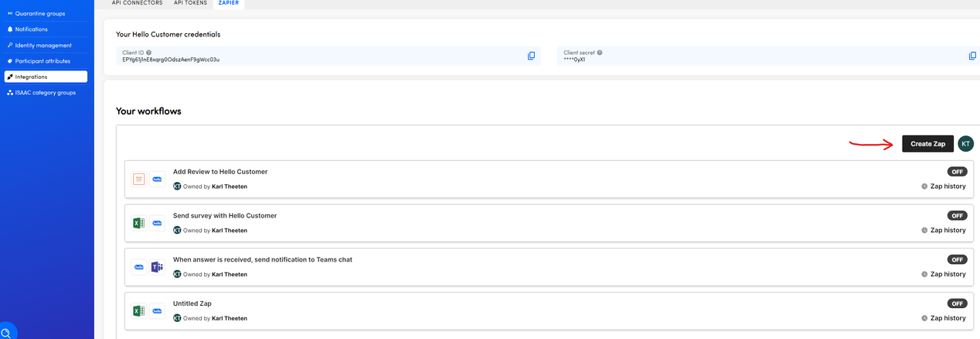Copy the Client ID value
The width and height of the screenshot is (980, 339).
[x=531, y=56]
